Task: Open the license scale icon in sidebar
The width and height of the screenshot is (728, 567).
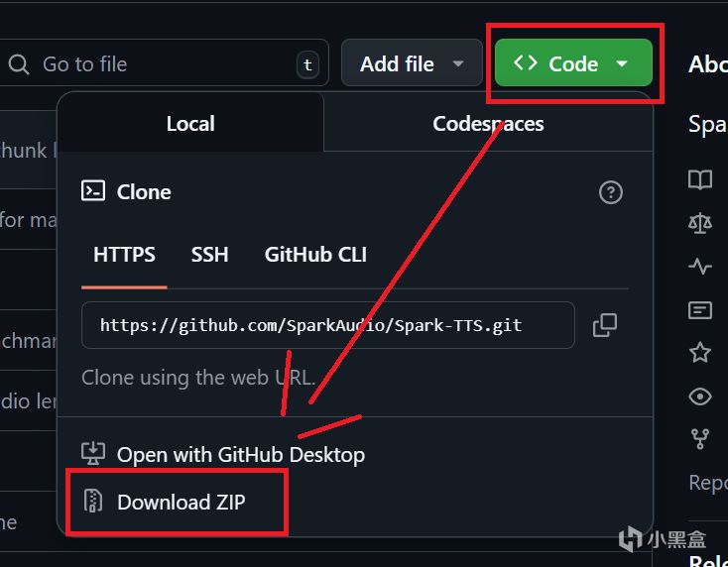Action: tap(700, 223)
